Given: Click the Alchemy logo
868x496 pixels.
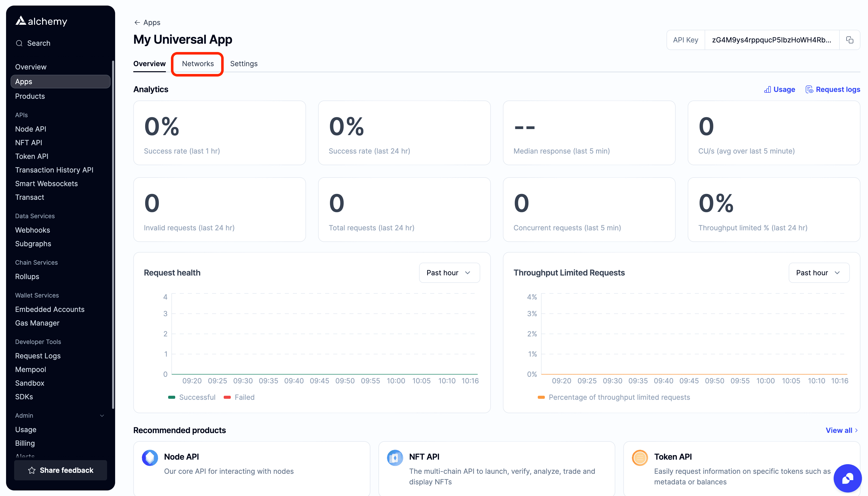Looking at the screenshot, I should click(x=41, y=21).
